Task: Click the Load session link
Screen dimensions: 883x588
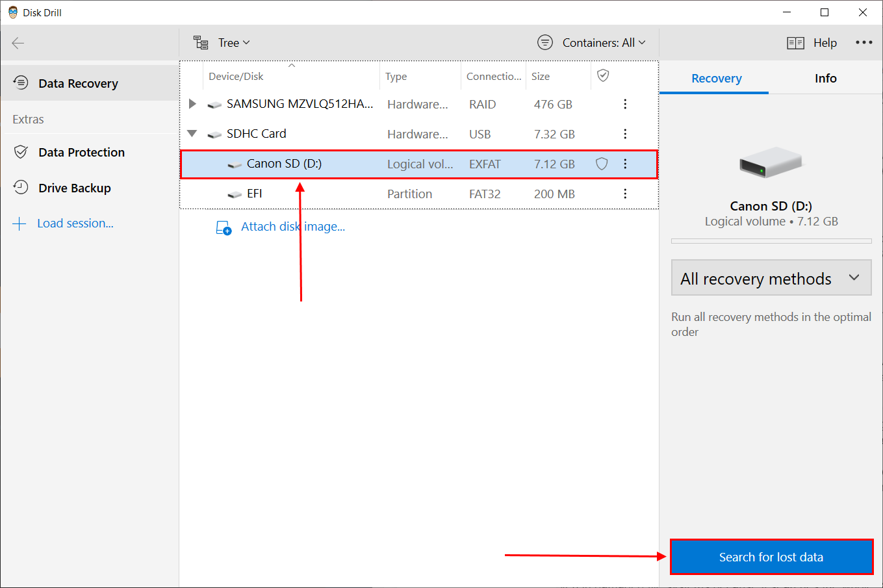Action: click(75, 224)
